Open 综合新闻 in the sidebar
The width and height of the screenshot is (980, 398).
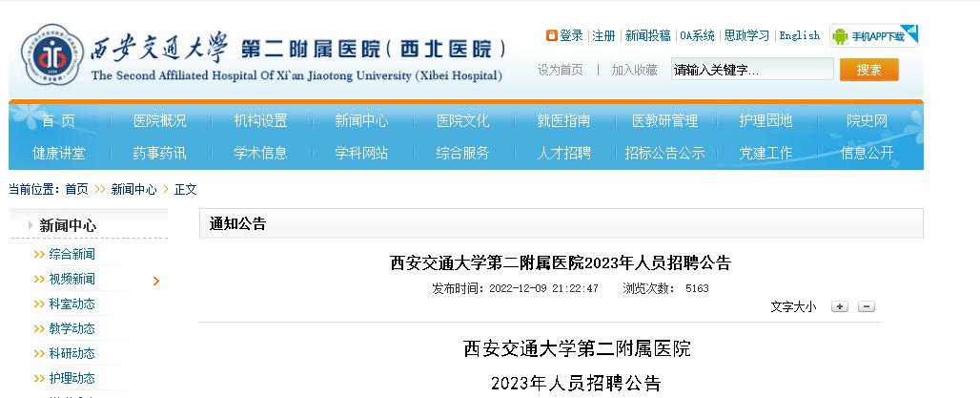click(x=71, y=254)
